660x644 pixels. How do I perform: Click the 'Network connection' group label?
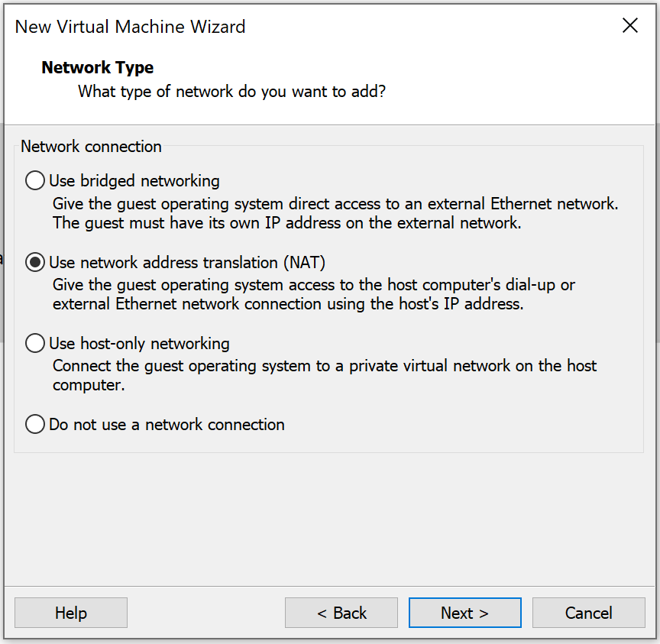pos(91,146)
